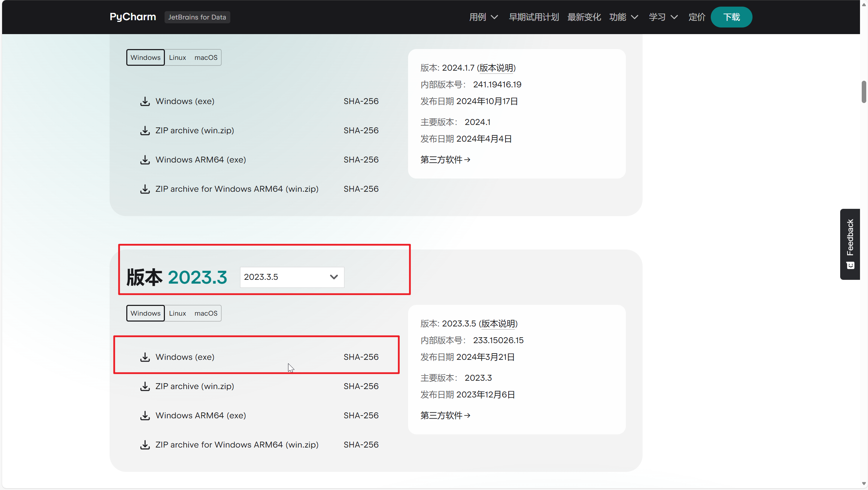Image resolution: width=868 pixels, height=490 pixels.
Task: Open the 定价 page from navigation
Action: (696, 17)
